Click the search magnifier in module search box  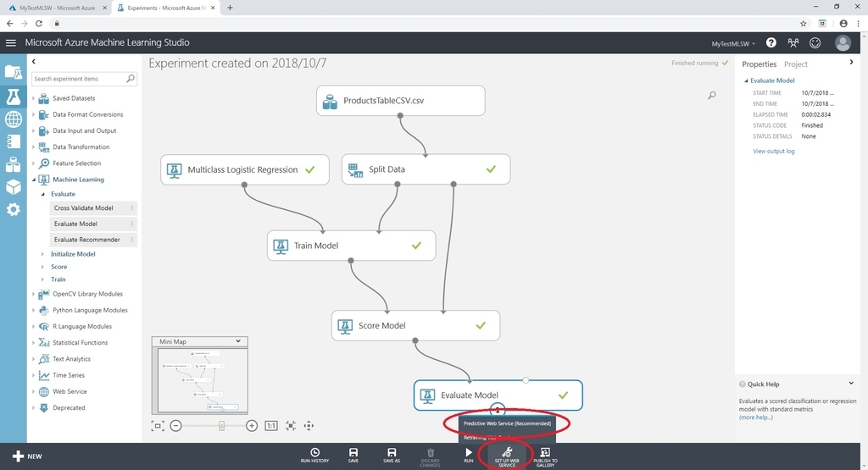point(131,79)
